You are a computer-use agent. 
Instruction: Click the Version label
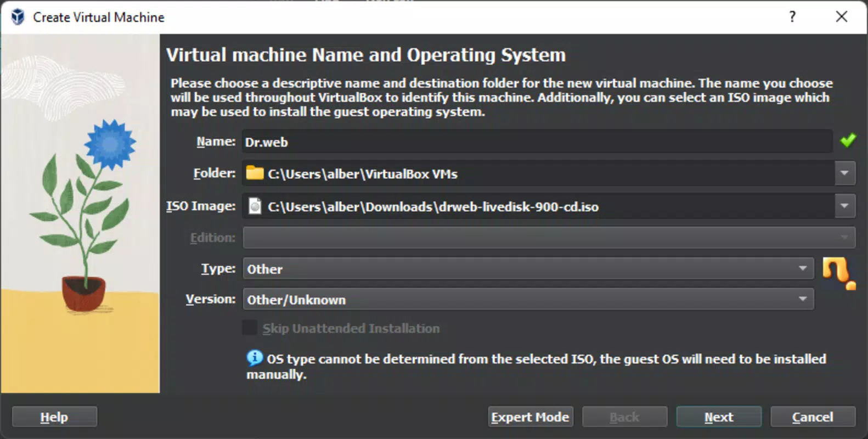tap(211, 299)
